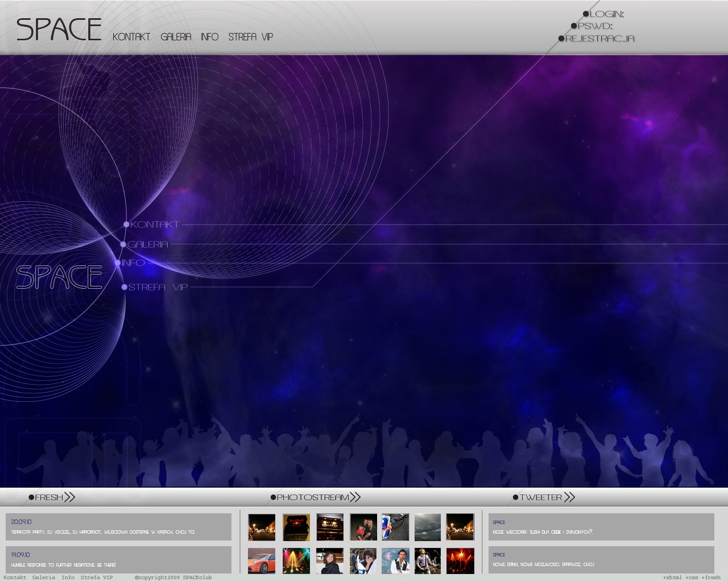The height and width of the screenshot is (582, 728).
Task: Open the guitarist on stage thumbnail
Action: coord(427,561)
